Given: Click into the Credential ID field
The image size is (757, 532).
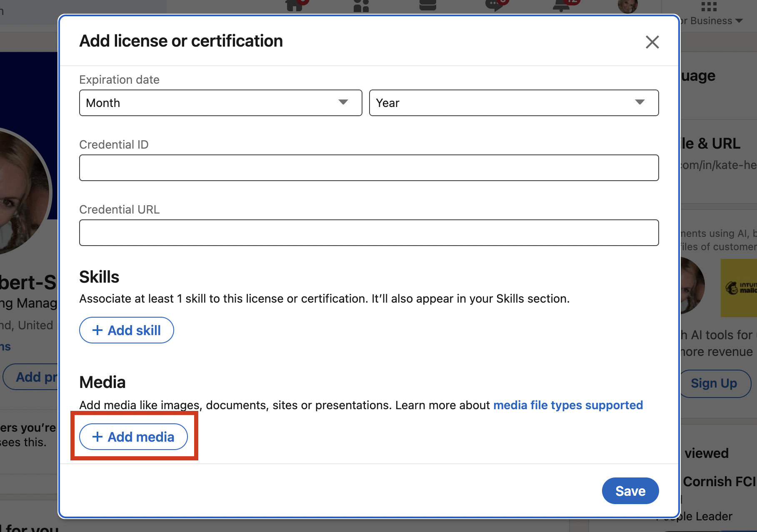Looking at the screenshot, I should point(369,168).
